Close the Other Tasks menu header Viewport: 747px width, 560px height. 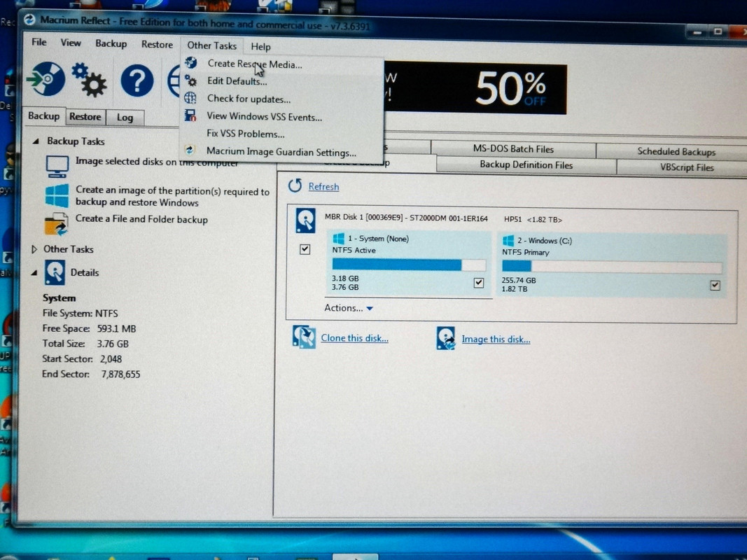(x=212, y=45)
